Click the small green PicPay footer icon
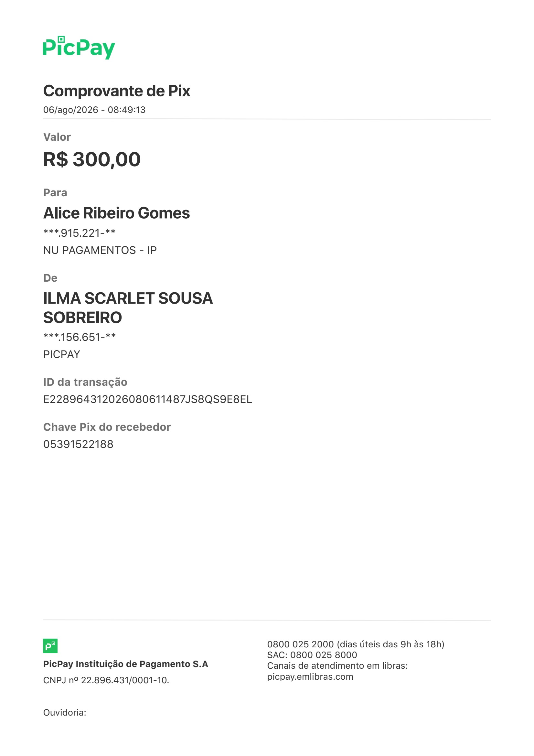The image size is (534, 756). click(x=50, y=646)
